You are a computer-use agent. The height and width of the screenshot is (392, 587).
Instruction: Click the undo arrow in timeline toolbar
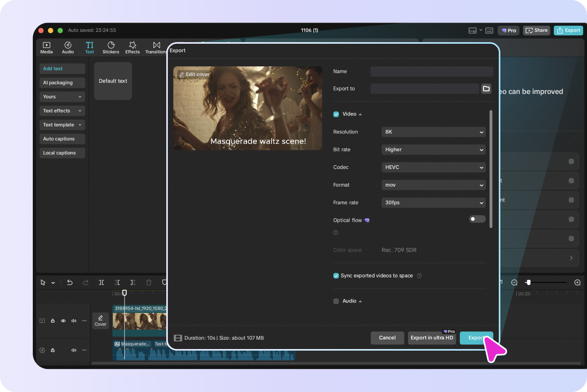pos(70,282)
